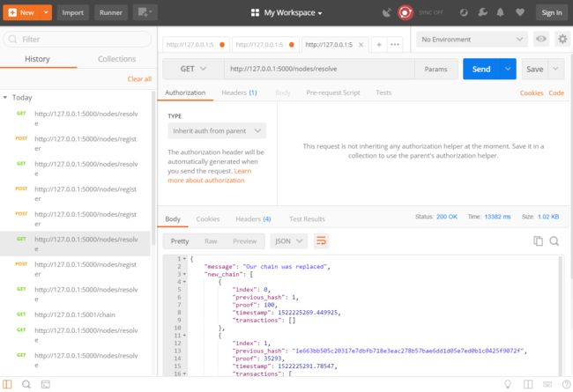
Task: Open manage environments gear icon
Action: (562, 39)
